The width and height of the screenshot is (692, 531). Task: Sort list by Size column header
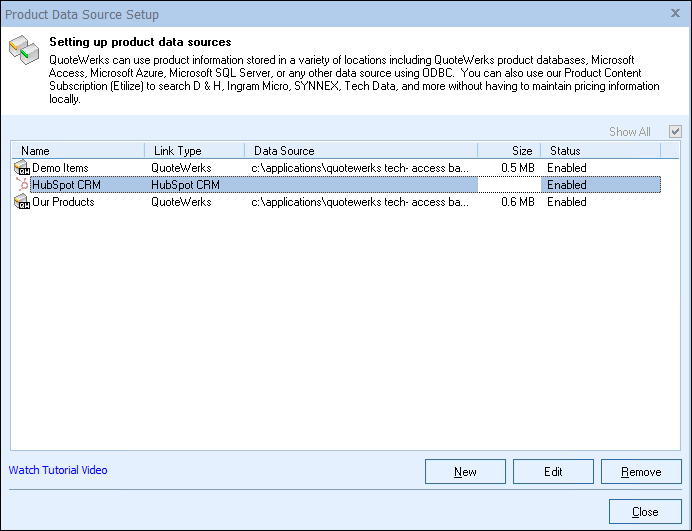point(509,151)
